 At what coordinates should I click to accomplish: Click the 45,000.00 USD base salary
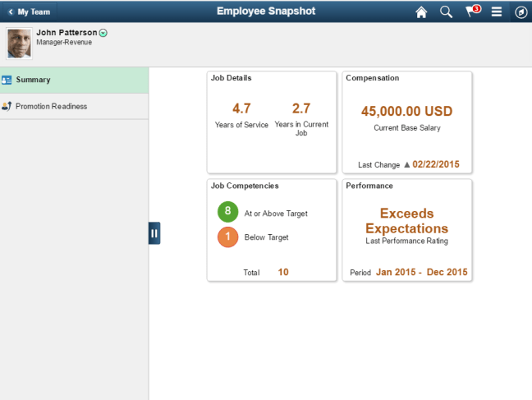point(406,112)
